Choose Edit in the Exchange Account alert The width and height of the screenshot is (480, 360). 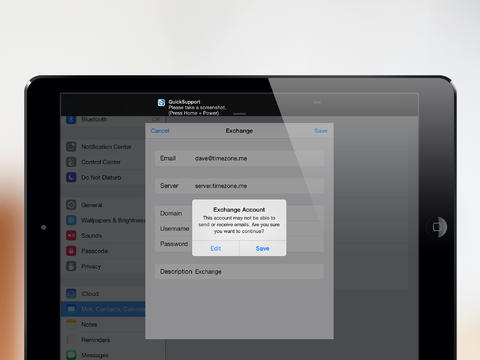[216, 248]
